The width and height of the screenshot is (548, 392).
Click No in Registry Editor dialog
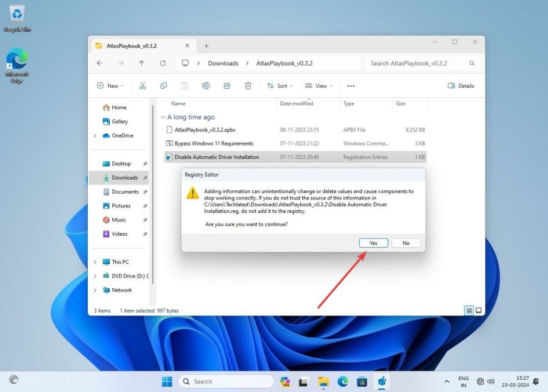pyautogui.click(x=406, y=243)
